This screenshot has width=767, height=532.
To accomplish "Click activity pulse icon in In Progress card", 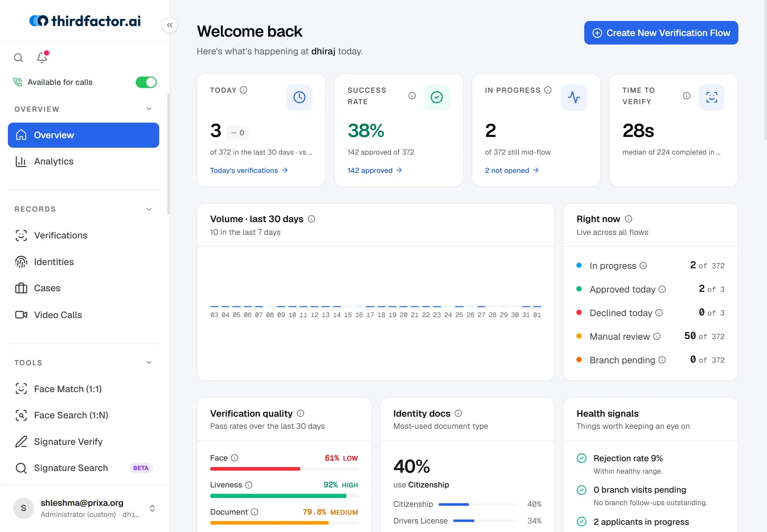I will coord(574,97).
